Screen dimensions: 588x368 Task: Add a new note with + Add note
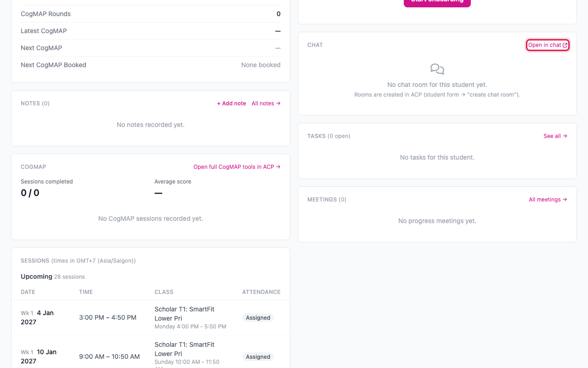pos(232,103)
